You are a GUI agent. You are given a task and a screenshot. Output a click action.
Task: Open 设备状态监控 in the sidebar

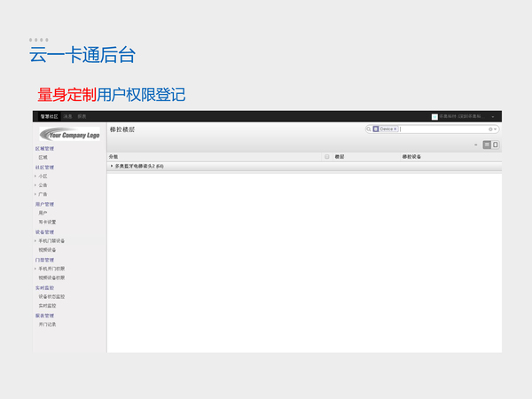pyautogui.click(x=51, y=296)
